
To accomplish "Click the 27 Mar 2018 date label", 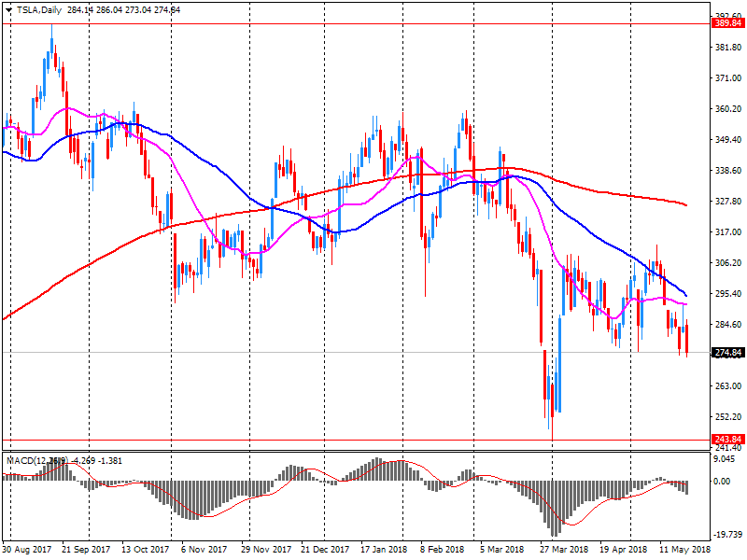I will coord(565,550).
